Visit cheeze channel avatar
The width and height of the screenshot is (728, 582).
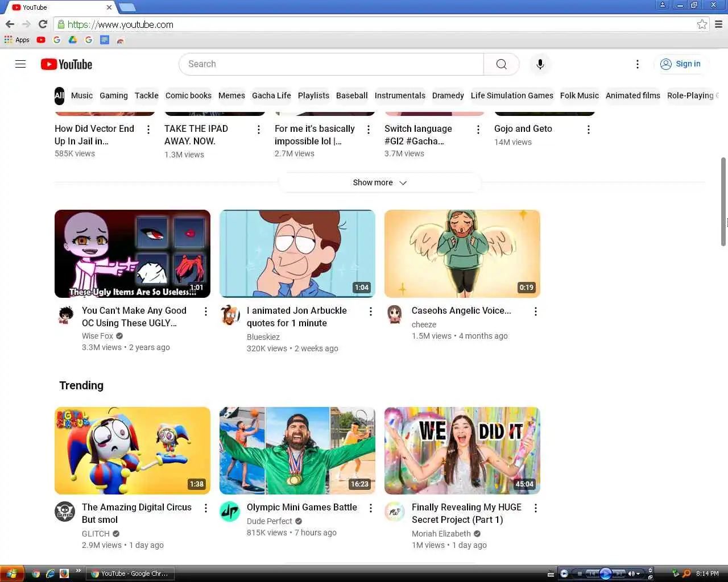pos(395,314)
